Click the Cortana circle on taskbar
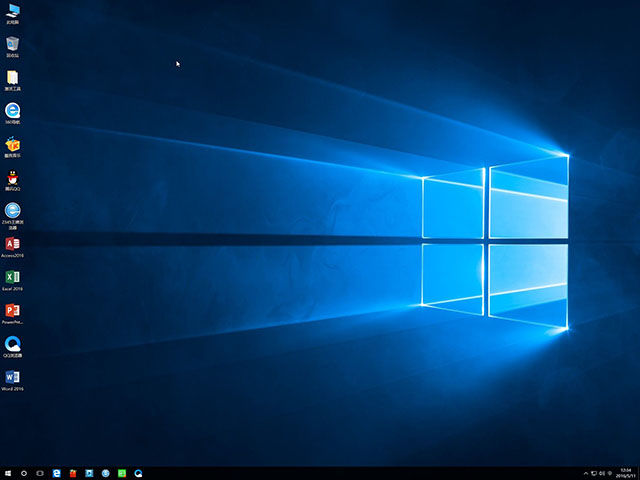The height and width of the screenshot is (480, 640). coord(24,472)
